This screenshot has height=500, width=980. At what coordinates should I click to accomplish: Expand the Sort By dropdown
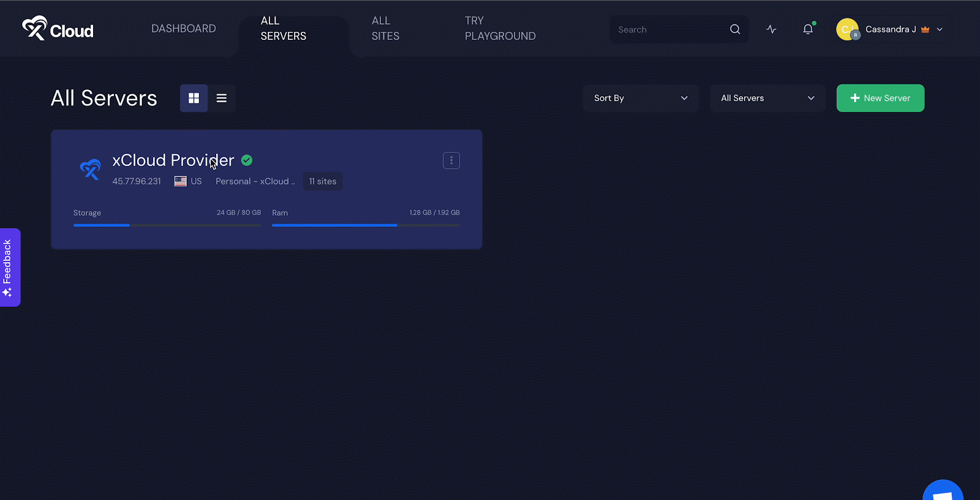tap(640, 98)
